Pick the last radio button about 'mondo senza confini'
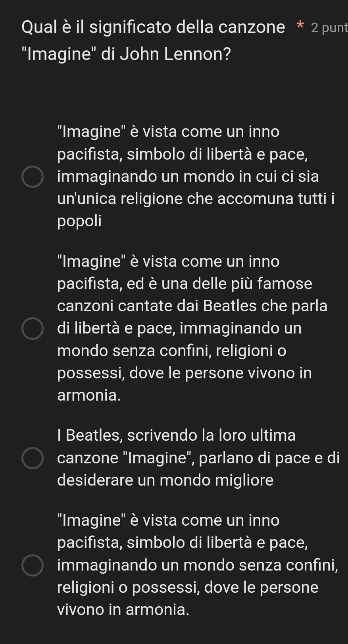The height and width of the screenshot is (644, 348). 32,565
